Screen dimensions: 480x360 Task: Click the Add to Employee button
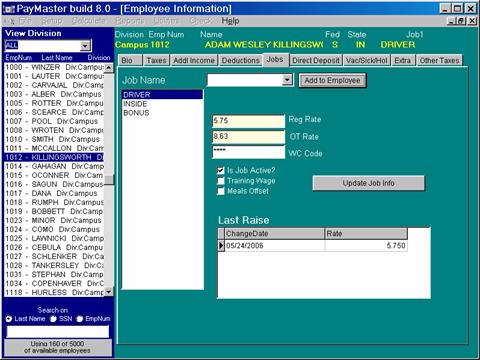[332, 80]
